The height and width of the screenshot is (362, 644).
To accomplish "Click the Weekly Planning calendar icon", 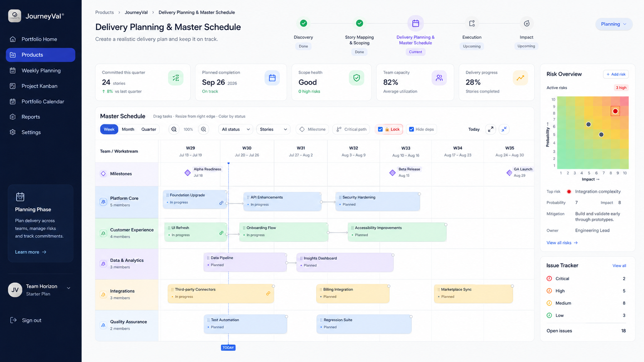I will pyautogui.click(x=13, y=70).
